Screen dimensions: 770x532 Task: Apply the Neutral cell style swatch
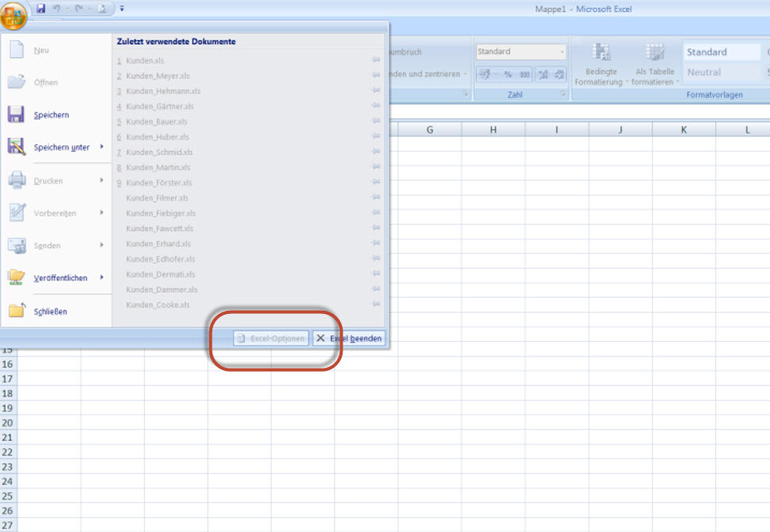[x=720, y=72]
